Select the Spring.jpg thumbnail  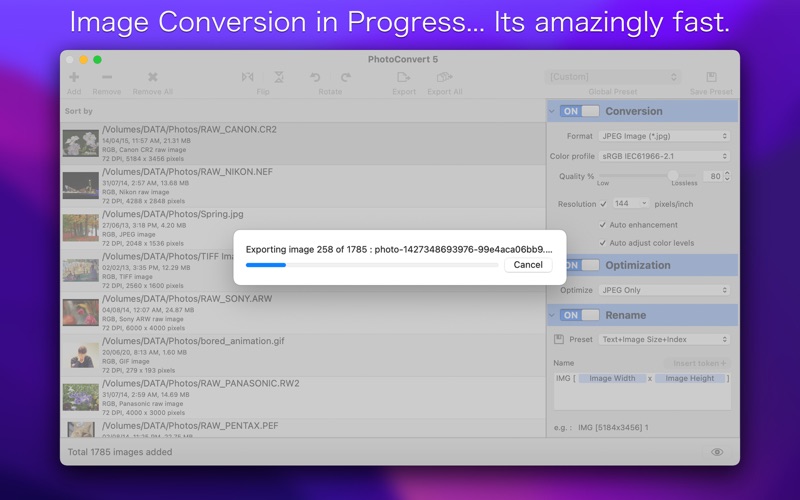pos(81,228)
